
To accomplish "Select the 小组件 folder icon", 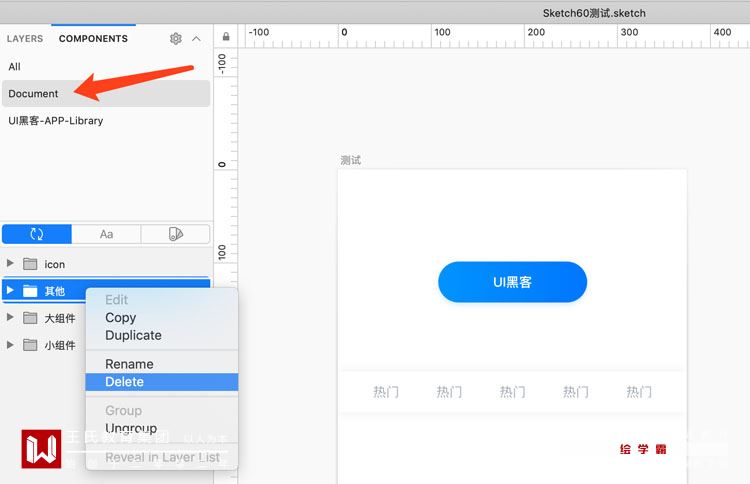I will (x=30, y=345).
